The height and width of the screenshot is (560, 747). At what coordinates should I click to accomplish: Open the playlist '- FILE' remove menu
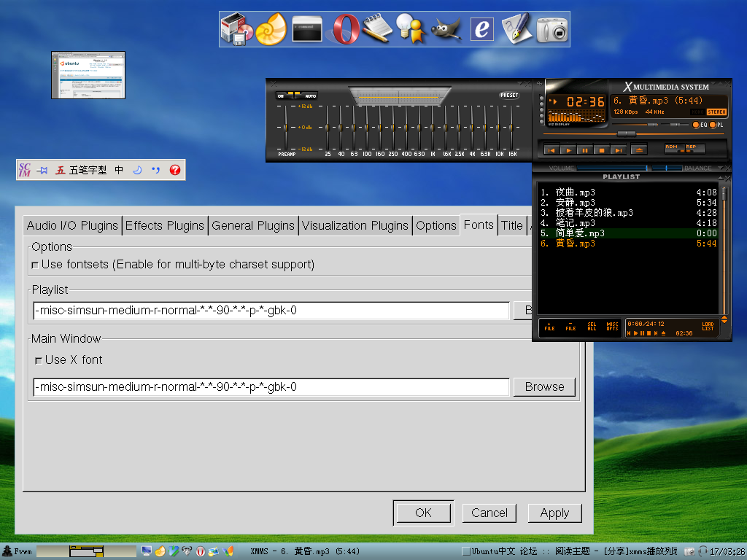pos(570,327)
